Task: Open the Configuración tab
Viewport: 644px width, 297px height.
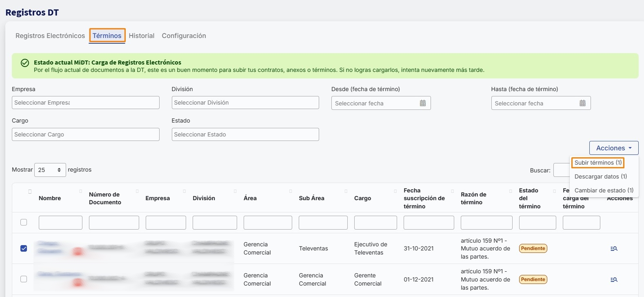Action: 184,36
